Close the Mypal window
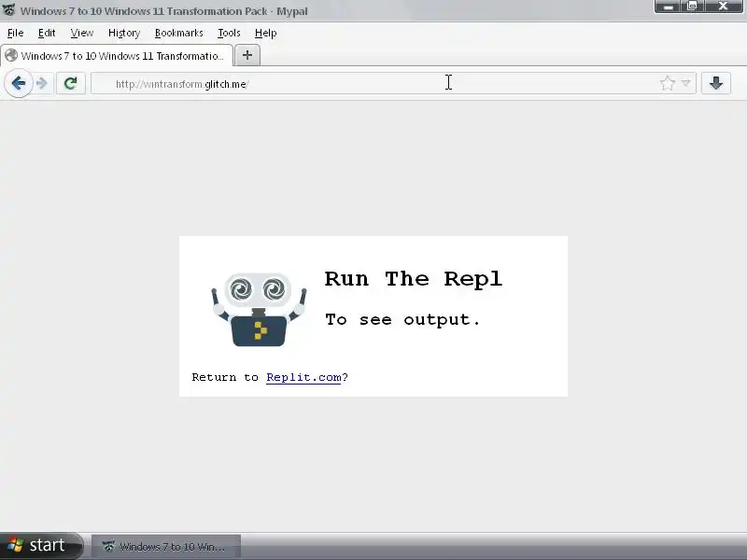Image resolution: width=747 pixels, height=560 pixels. click(724, 7)
